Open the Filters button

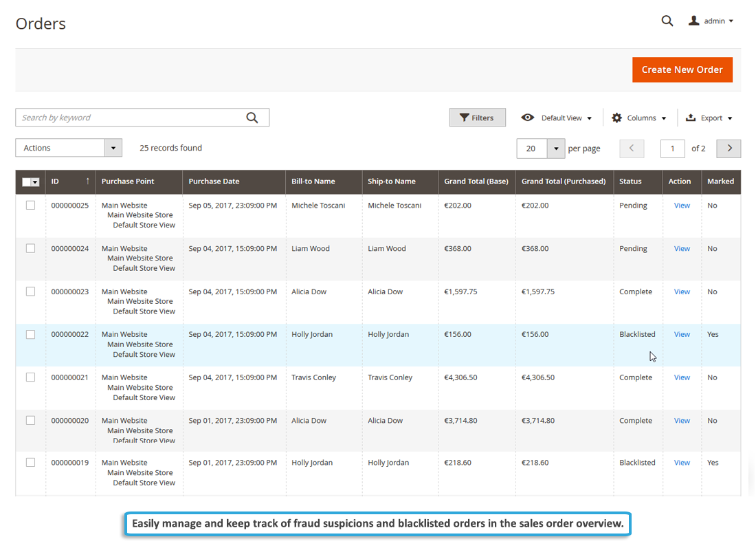(478, 118)
